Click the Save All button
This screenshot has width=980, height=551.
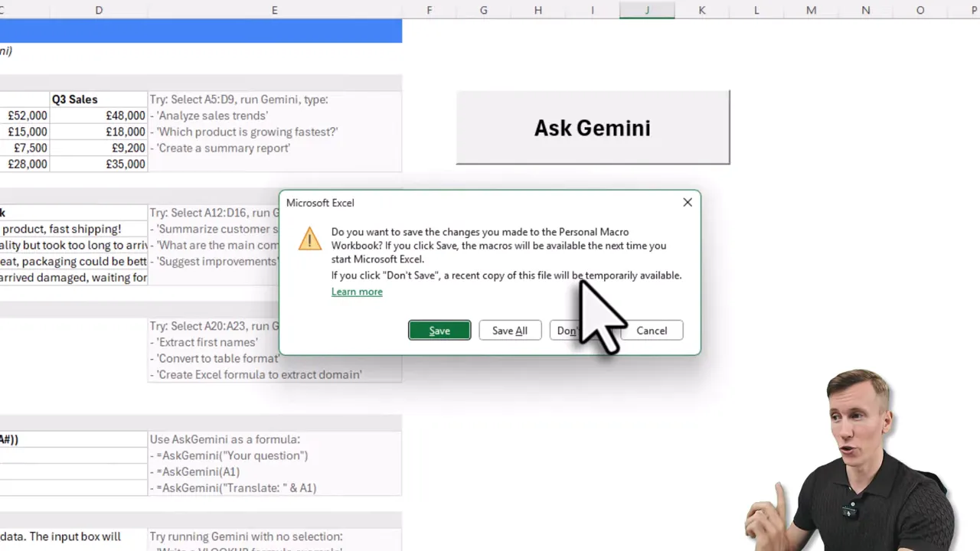pyautogui.click(x=509, y=330)
